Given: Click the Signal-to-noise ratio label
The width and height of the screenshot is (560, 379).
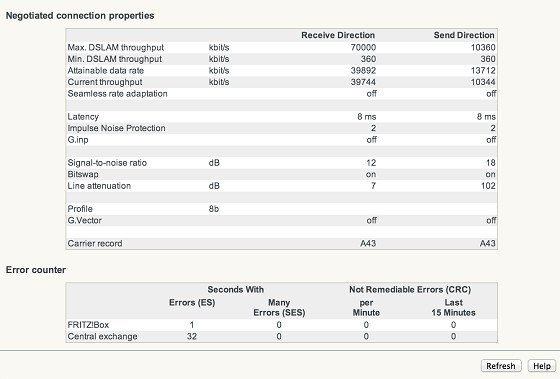Looking at the screenshot, I should pos(107,163).
